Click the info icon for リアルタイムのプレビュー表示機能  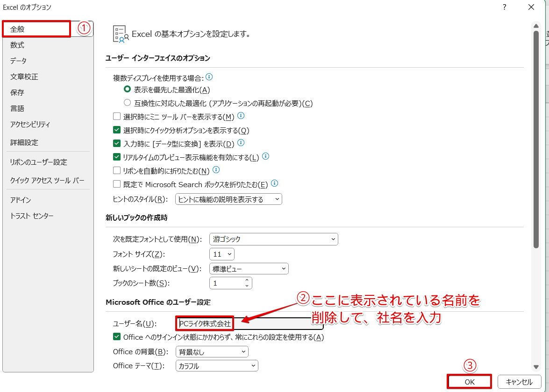tap(265, 157)
